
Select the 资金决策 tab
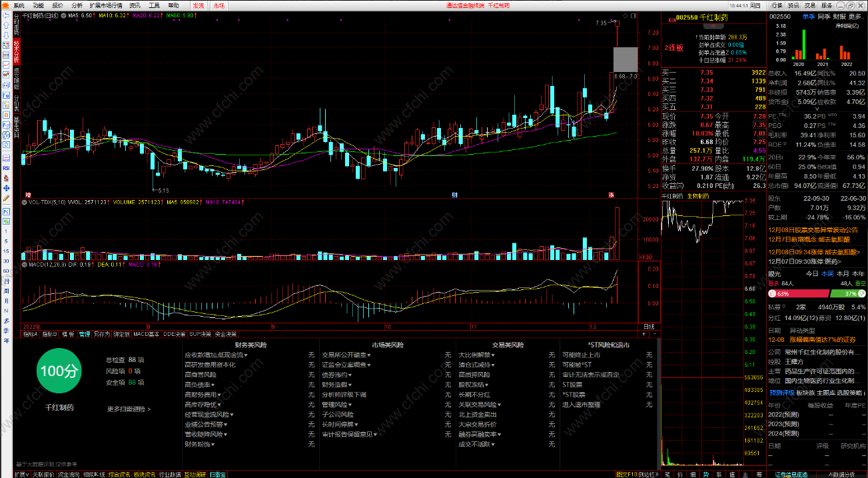click(x=225, y=333)
